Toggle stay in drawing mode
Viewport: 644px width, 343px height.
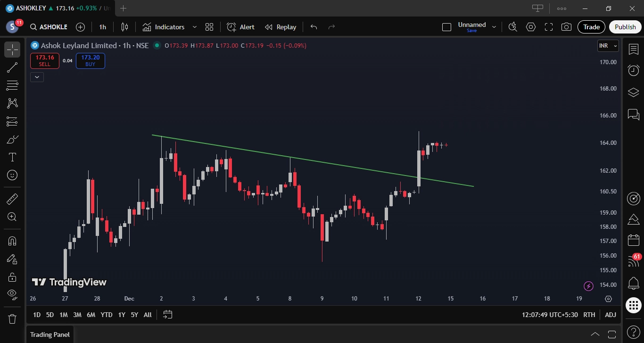click(12, 259)
